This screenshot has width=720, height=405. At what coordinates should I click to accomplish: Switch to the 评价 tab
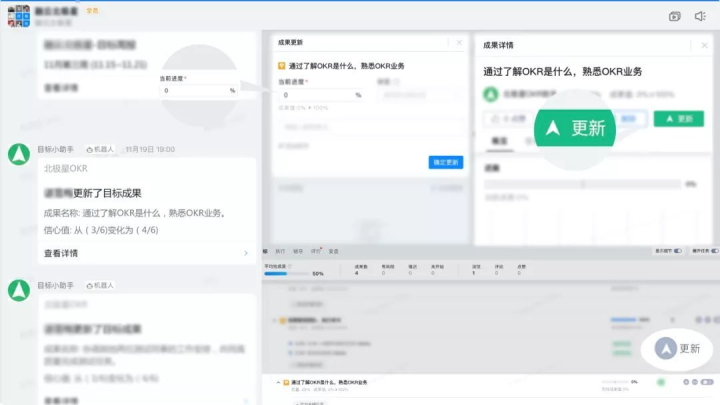click(x=315, y=251)
